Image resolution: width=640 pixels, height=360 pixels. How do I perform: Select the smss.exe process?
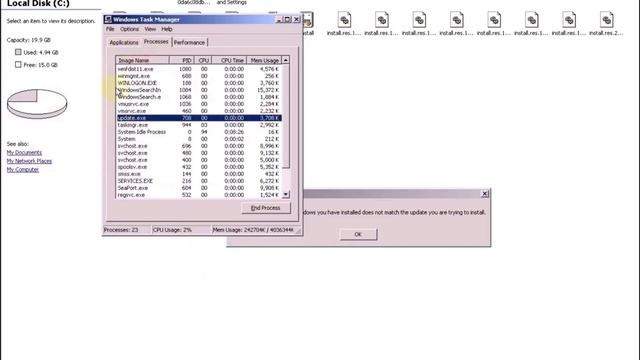[198, 174]
